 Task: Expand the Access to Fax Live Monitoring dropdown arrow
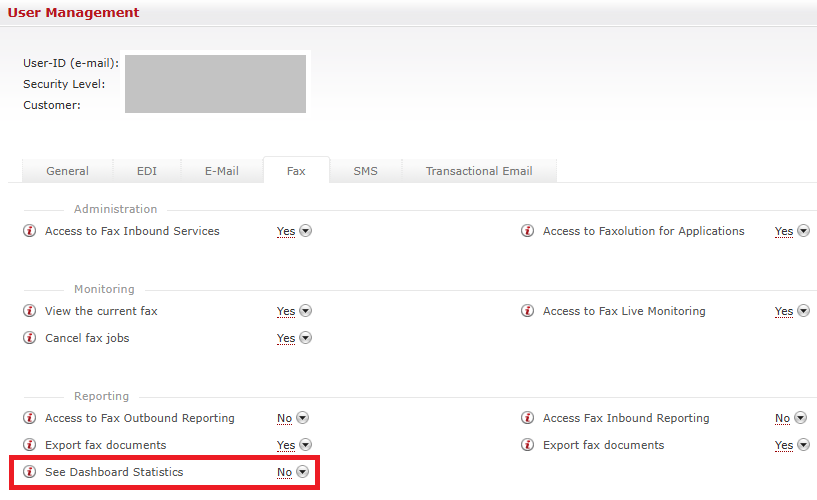[804, 311]
